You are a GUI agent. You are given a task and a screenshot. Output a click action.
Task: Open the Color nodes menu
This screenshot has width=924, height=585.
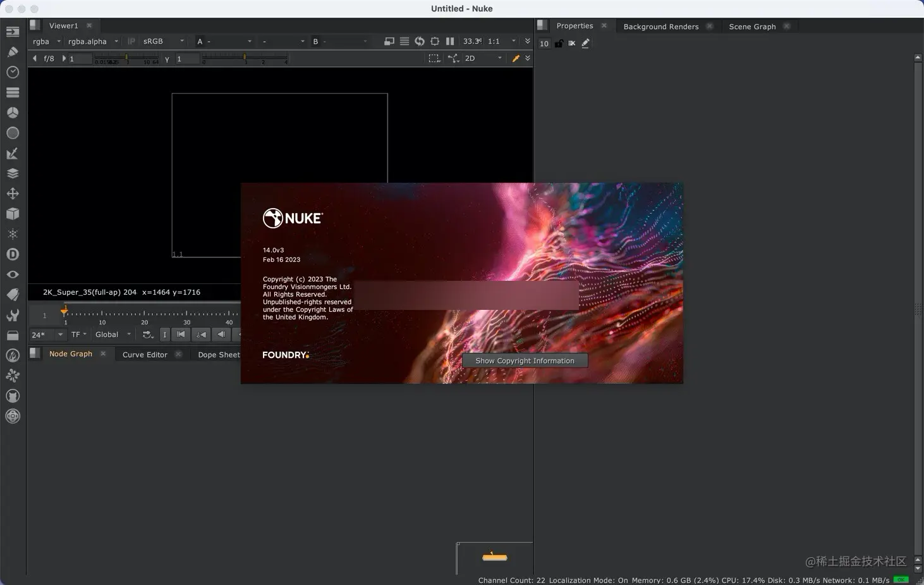coord(13,113)
